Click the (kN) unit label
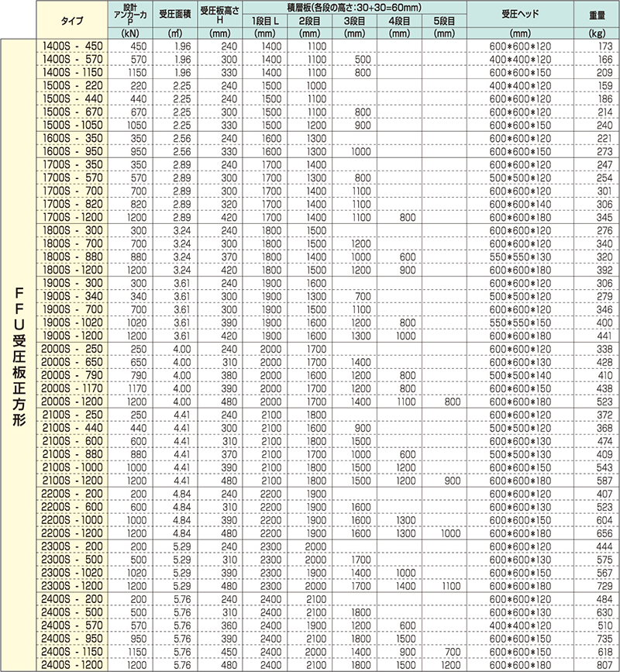 point(130,33)
